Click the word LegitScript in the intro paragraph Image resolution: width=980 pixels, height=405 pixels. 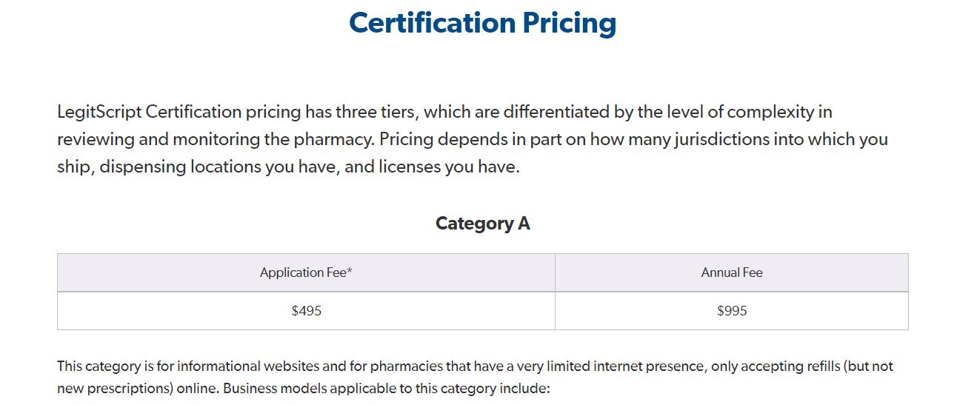(x=99, y=113)
